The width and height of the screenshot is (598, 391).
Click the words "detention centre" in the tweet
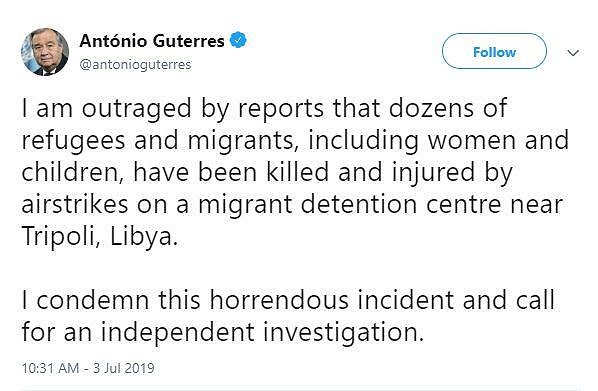[400, 205]
